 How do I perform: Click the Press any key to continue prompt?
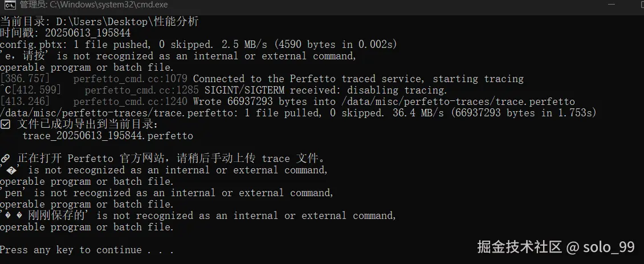click(x=87, y=250)
